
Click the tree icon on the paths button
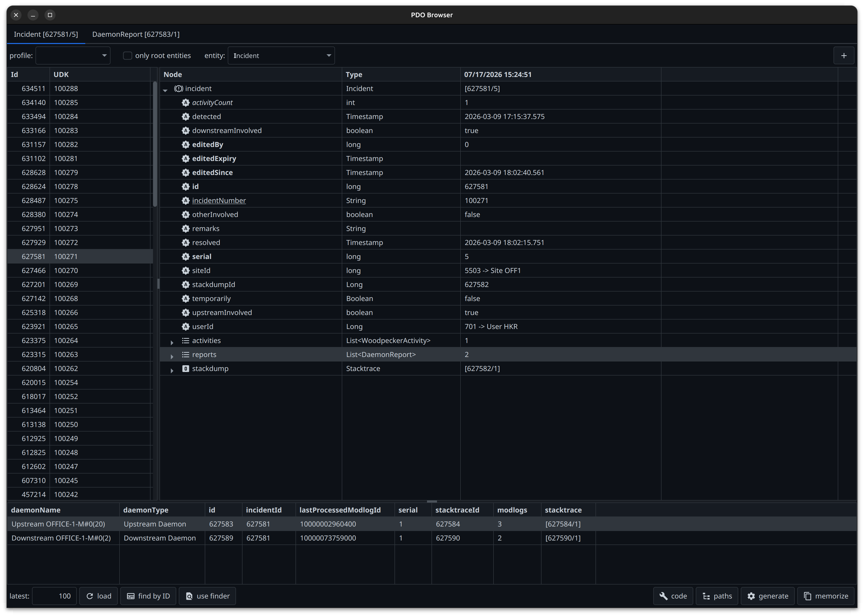click(x=706, y=596)
